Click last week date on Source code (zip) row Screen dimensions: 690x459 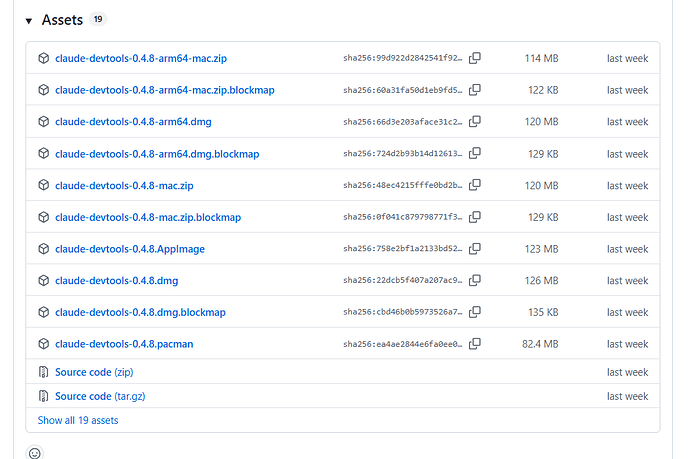(628, 372)
